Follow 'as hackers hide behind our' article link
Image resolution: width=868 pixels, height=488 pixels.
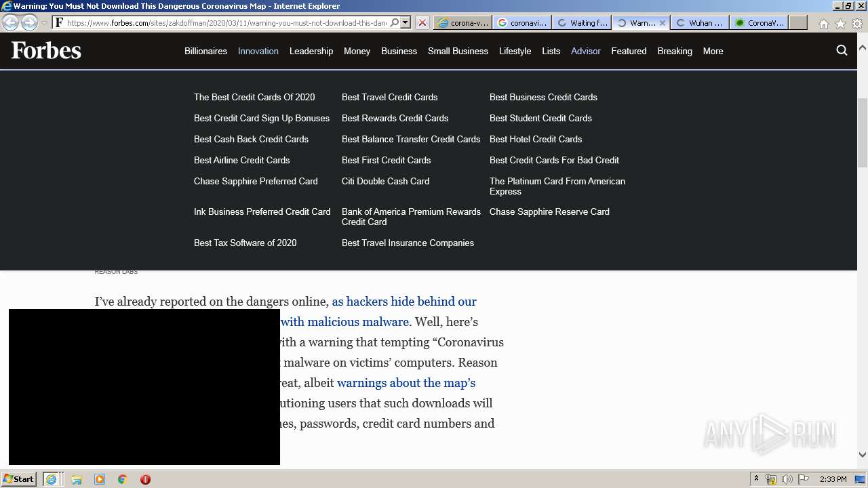404,302
